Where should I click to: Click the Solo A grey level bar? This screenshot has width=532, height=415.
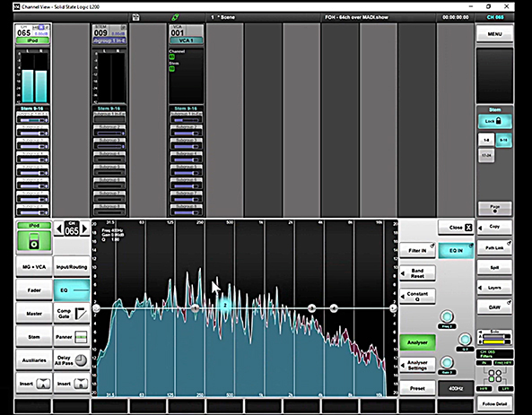[497, 336]
